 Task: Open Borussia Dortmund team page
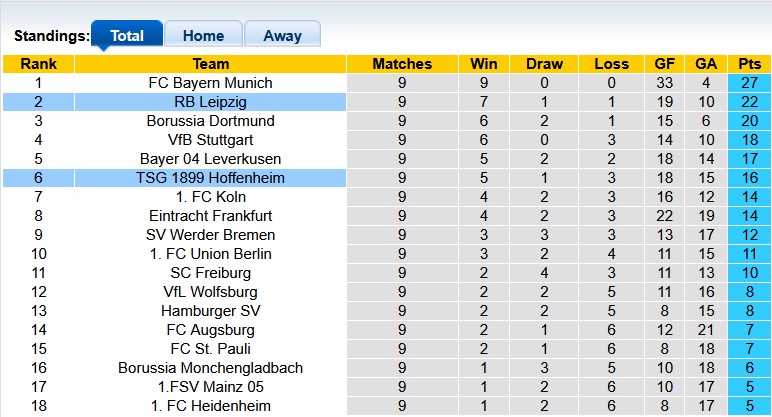coord(210,121)
